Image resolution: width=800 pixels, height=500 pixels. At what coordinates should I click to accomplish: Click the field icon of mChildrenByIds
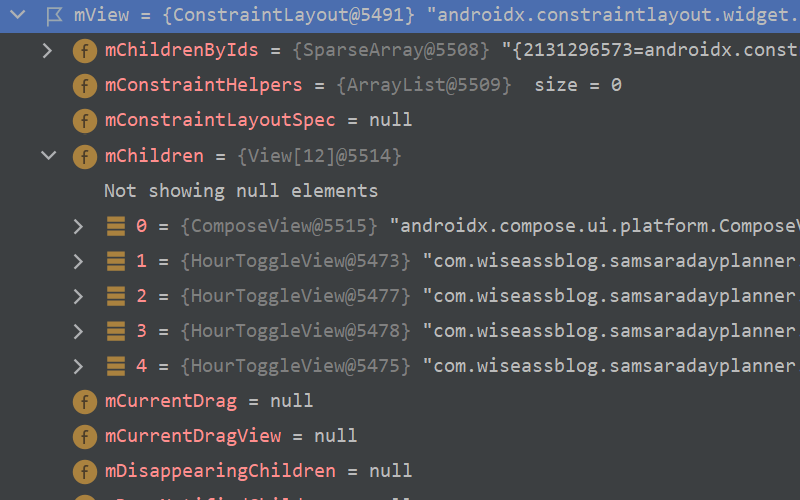point(85,51)
